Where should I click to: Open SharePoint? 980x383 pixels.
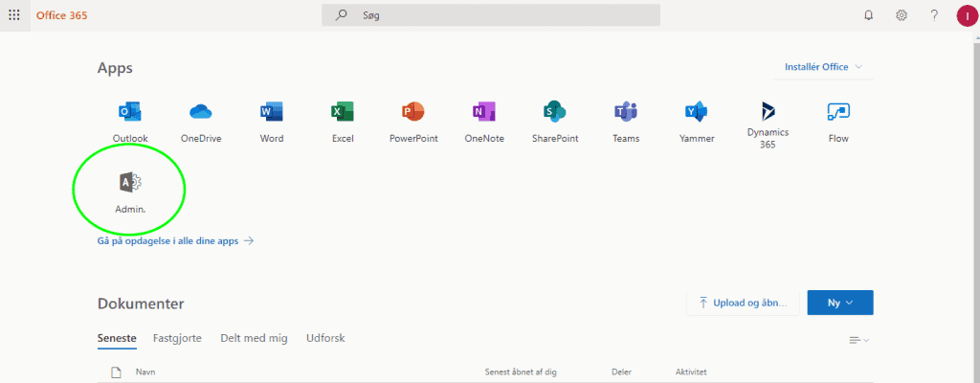[555, 122]
